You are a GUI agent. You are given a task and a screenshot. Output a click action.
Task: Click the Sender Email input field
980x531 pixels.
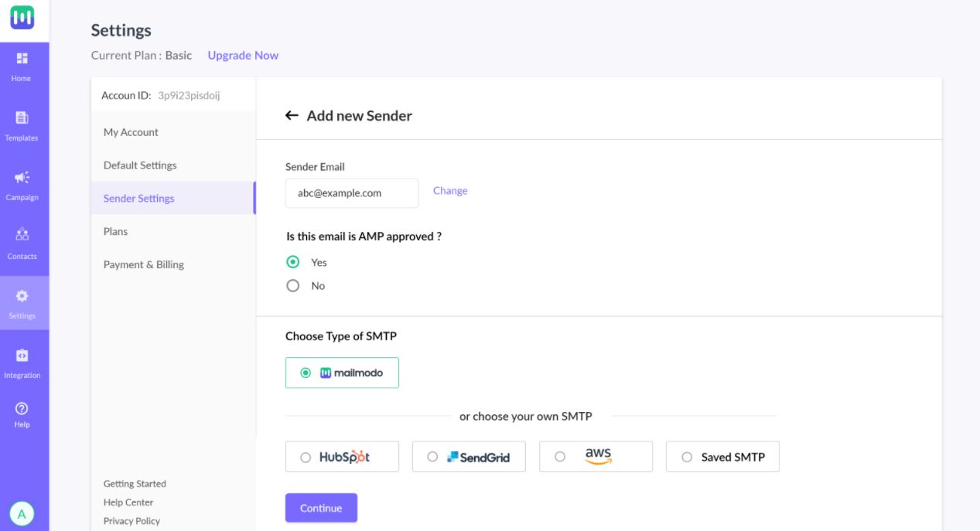coord(352,193)
